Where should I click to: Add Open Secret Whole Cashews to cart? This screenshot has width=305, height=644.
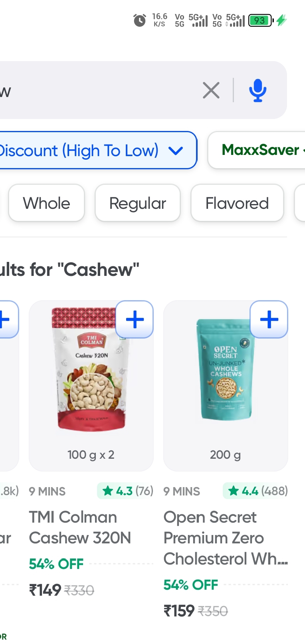click(x=269, y=319)
